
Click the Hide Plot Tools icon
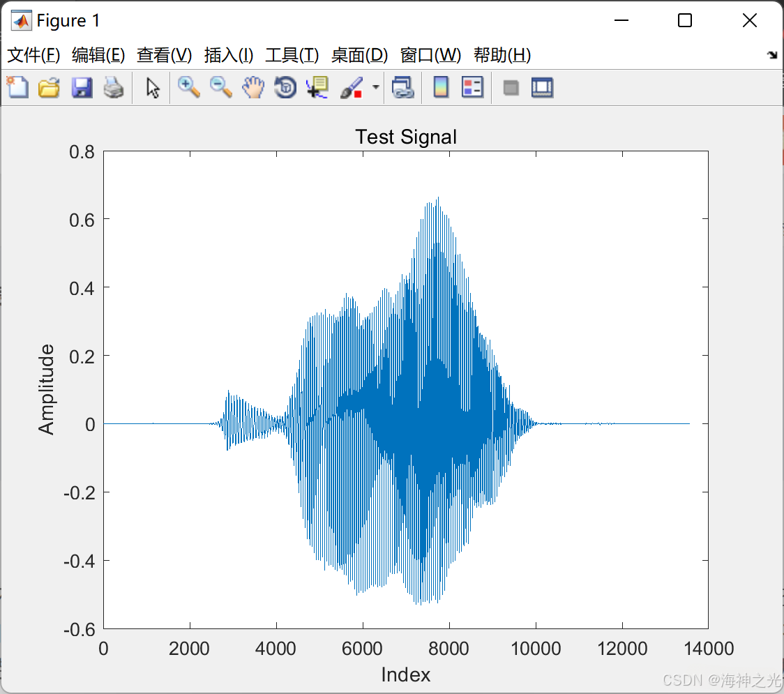pos(511,88)
